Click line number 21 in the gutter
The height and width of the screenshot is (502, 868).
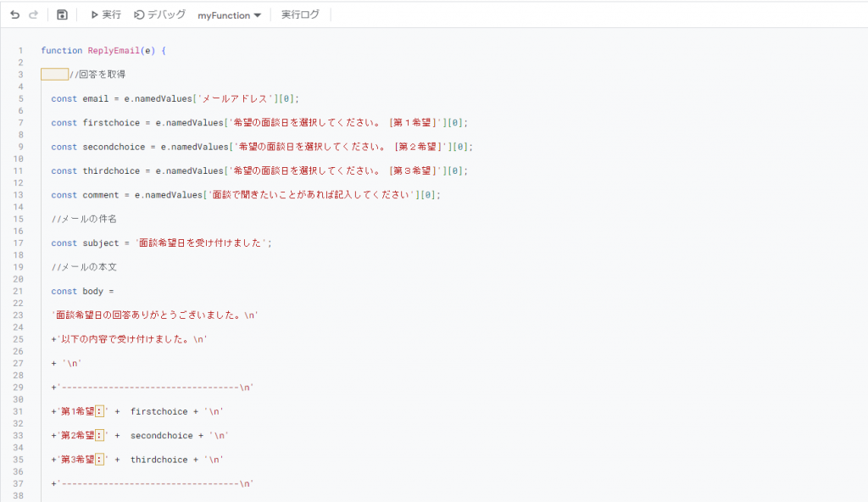pyautogui.click(x=20, y=291)
